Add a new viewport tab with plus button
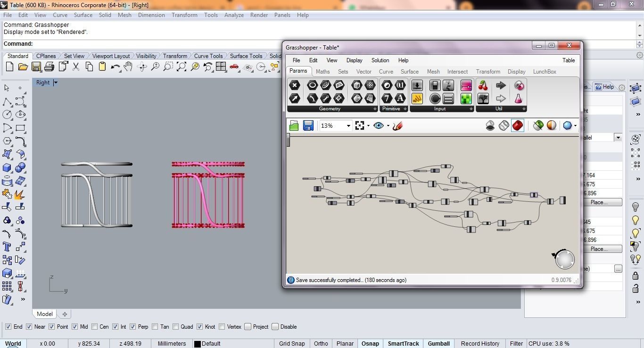The image size is (644, 348). tap(65, 314)
